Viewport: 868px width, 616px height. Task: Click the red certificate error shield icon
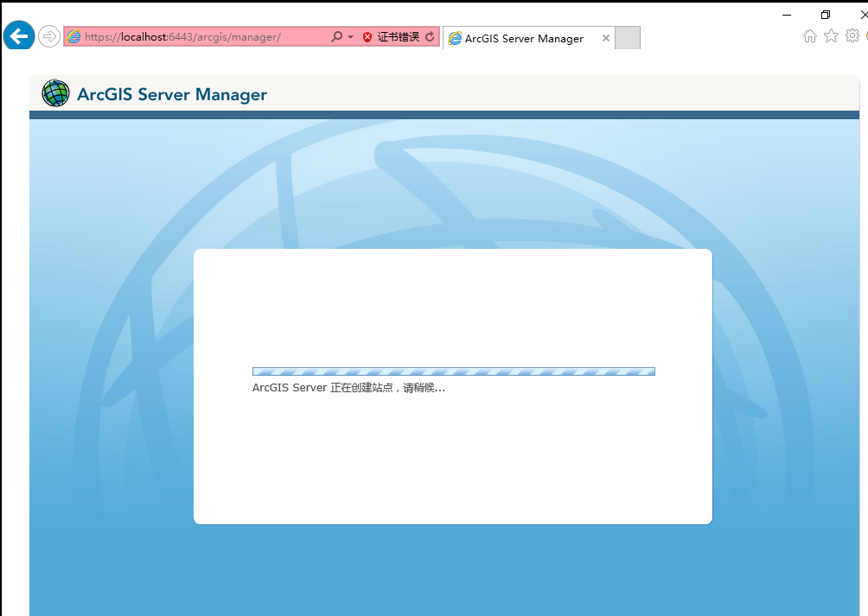(367, 37)
